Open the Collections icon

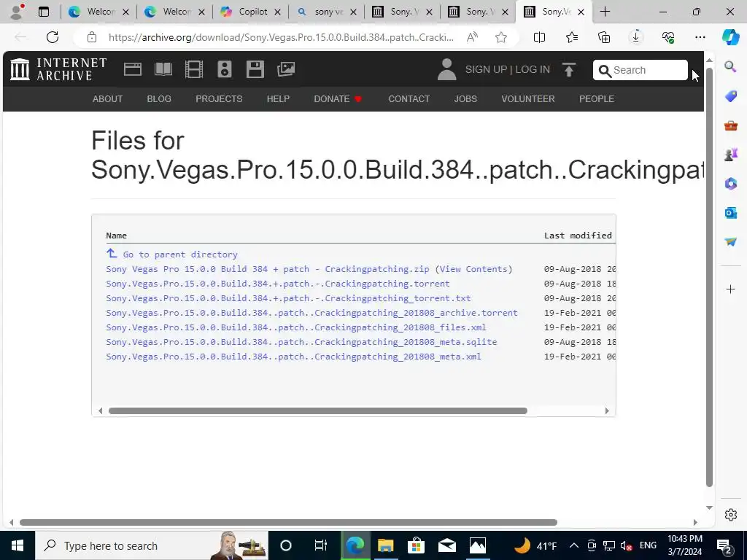[x=603, y=37]
